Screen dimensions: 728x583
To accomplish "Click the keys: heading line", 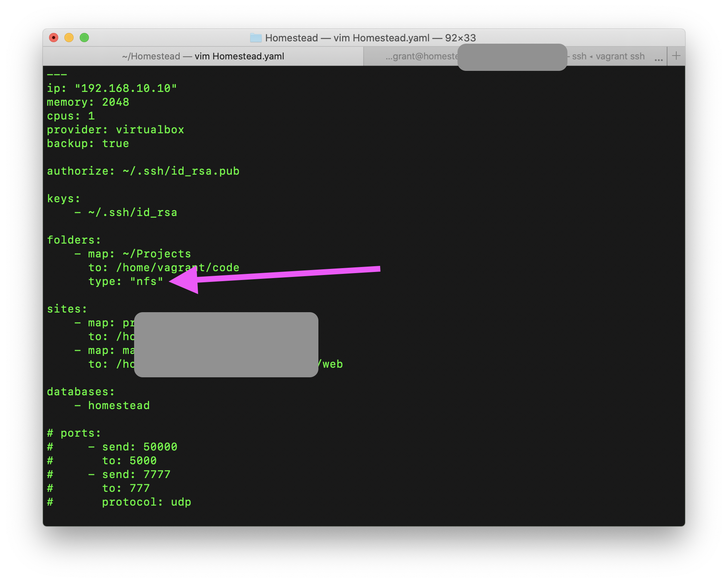I will [x=64, y=199].
